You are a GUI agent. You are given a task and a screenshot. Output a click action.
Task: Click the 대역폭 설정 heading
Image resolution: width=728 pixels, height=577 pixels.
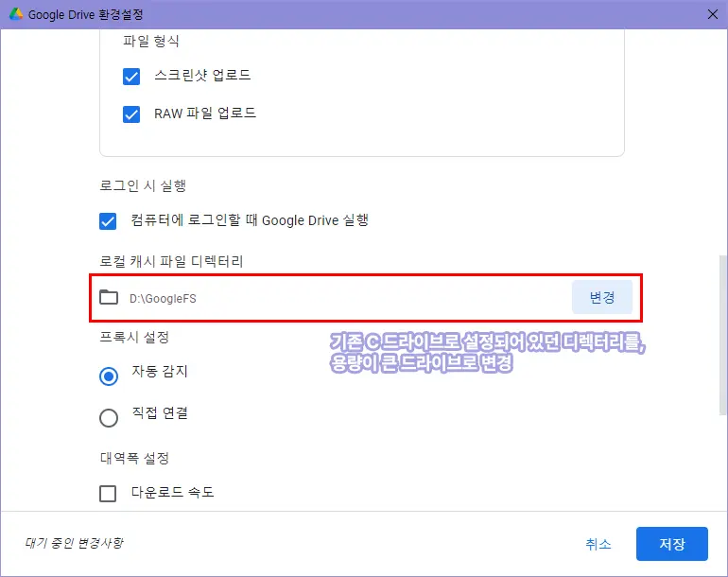coord(134,458)
